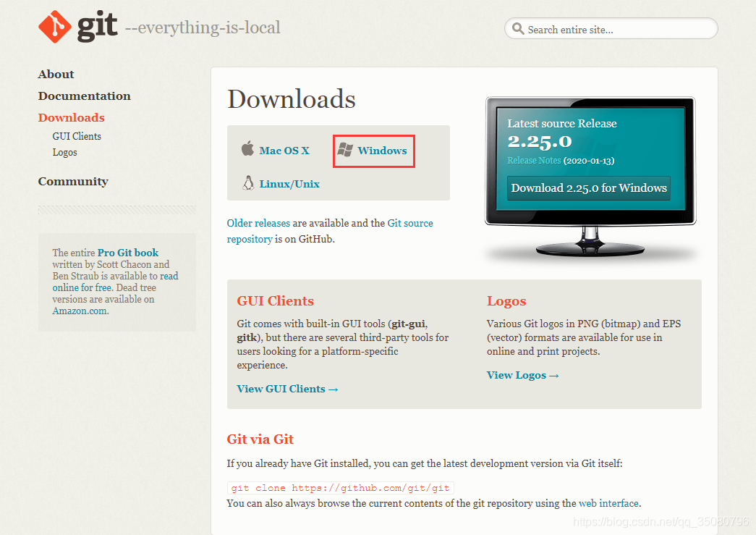Open the About section
The width and height of the screenshot is (756, 535).
[x=56, y=75]
